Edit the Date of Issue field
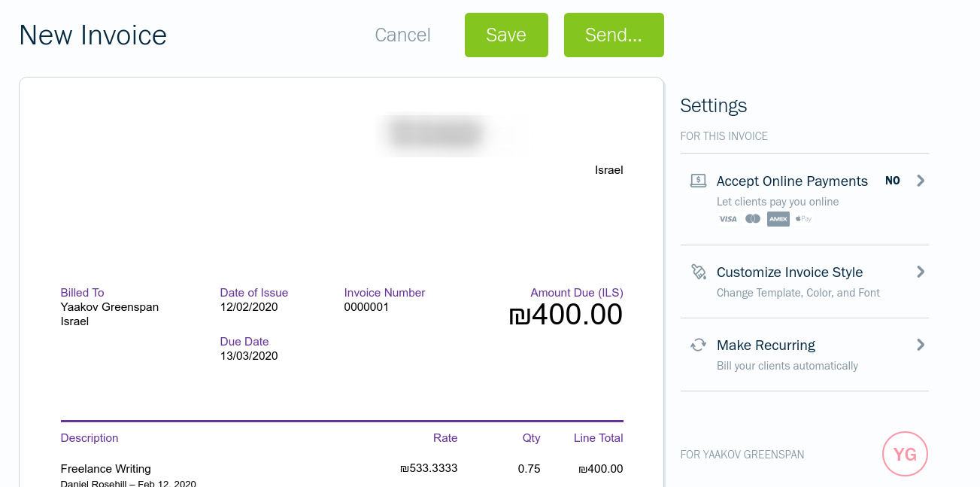 [x=249, y=307]
